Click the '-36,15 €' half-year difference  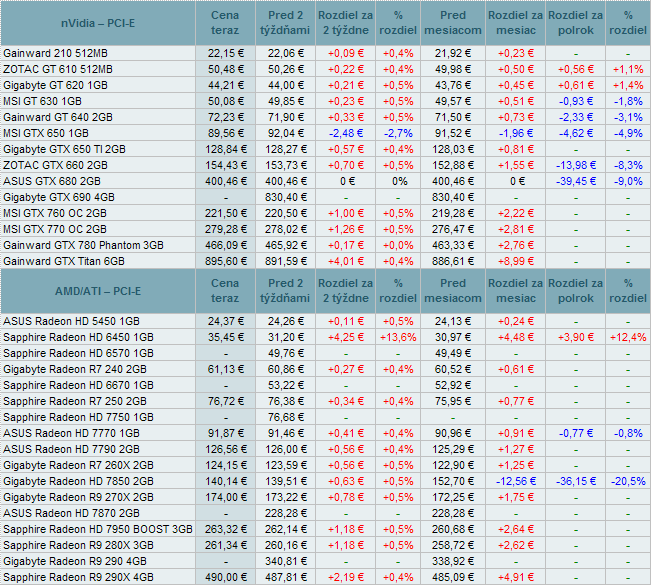(x=576, y=481)
